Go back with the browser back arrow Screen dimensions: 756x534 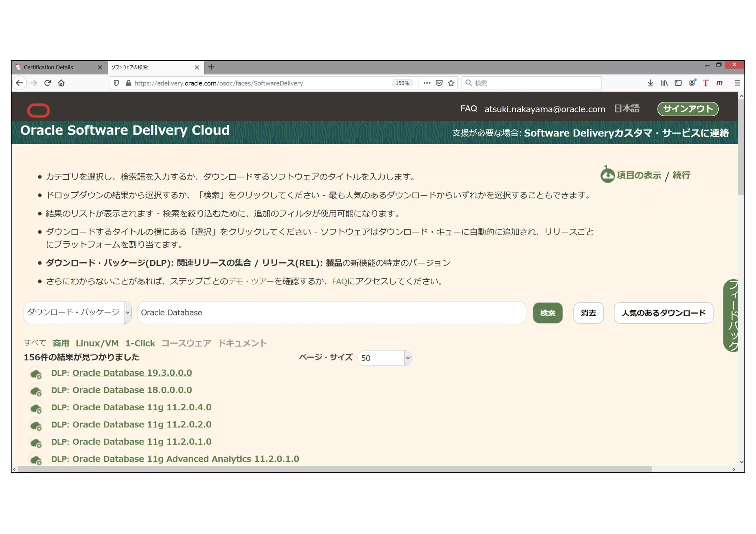click(x=20, y=83)
